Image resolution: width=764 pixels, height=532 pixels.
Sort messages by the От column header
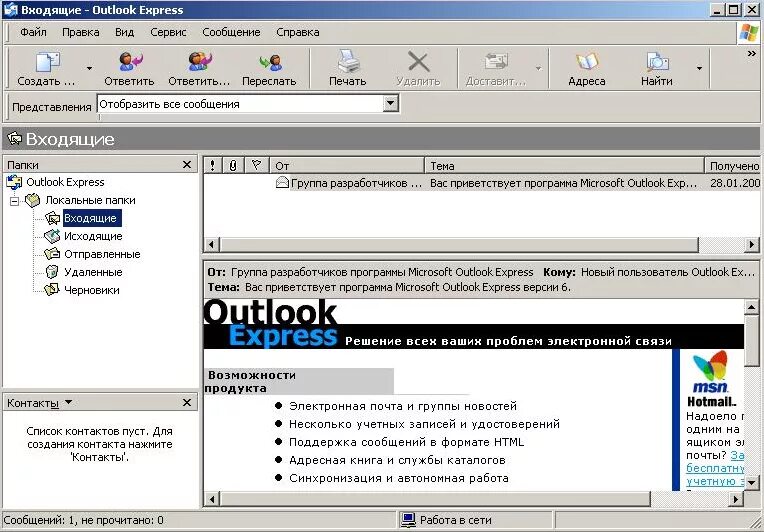[347, 166]
